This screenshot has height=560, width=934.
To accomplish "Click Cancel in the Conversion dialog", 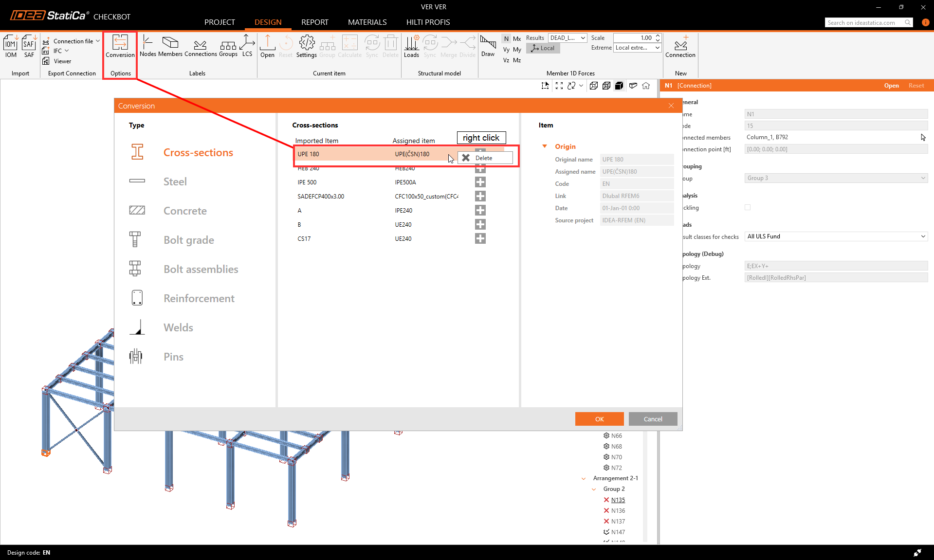I will [x=653, y=419].
